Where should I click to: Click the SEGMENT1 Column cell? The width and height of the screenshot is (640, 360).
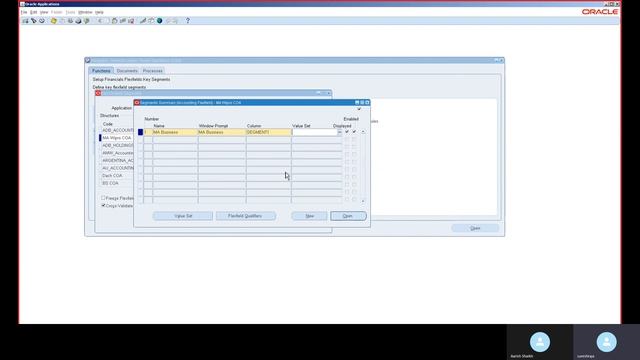[x=269, y=132]
